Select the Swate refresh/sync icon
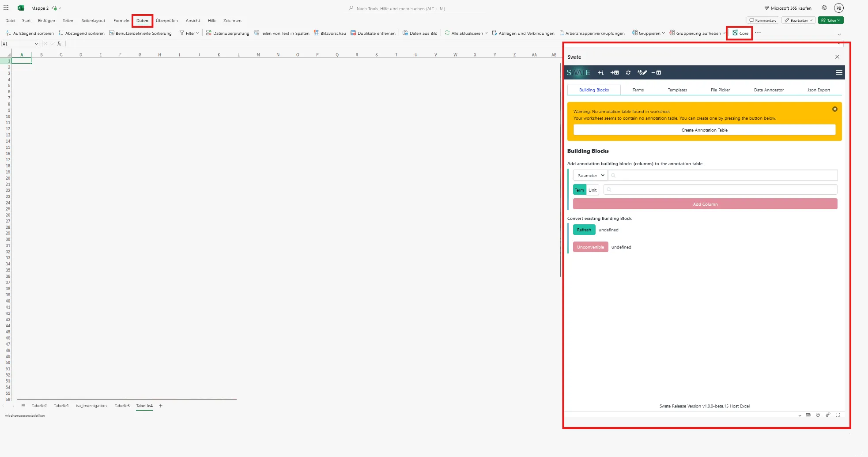Screen dimensions: 868x457 628,72
